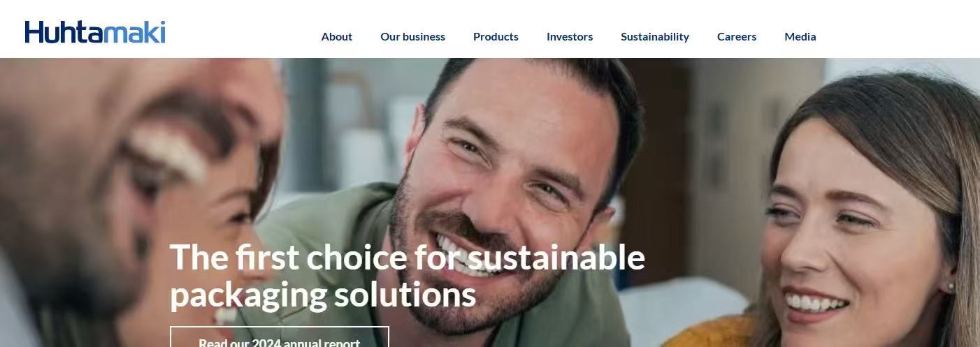Viewport: 980px width, 347px height.
Task: Visit the Careers page
Action: pos(737,36)
